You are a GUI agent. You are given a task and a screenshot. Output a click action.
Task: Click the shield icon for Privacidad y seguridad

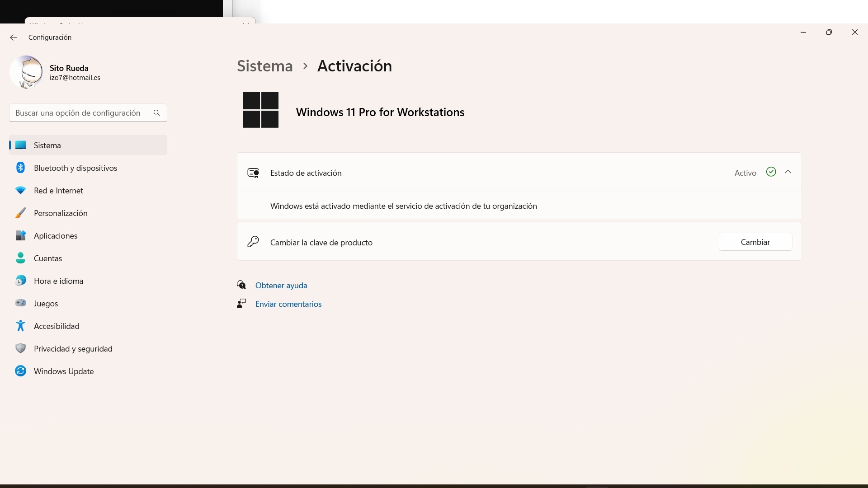(20, 348)
